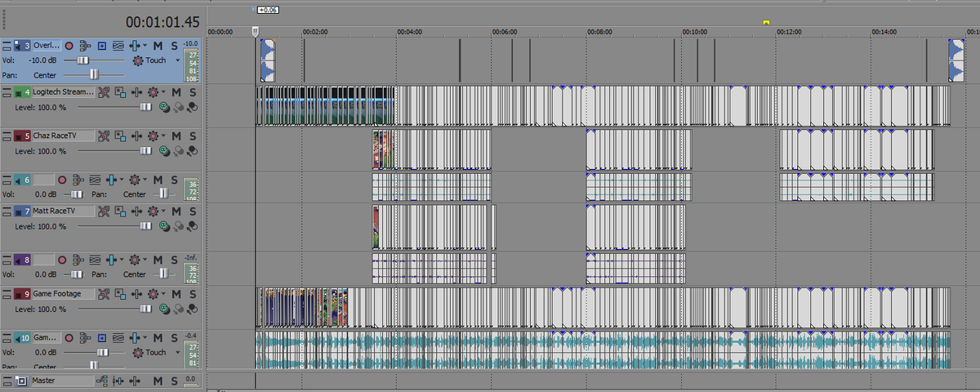This screenshot has width=980, height=392.
Task: Arm audio track 6 for record
Action: pyautogui.click(x=61, y=180)
